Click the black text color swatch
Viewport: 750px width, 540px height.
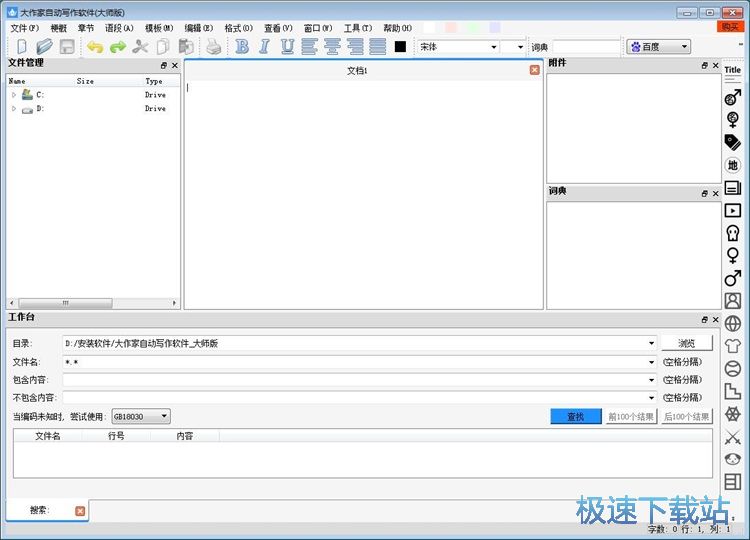click(x=400, y=47)
